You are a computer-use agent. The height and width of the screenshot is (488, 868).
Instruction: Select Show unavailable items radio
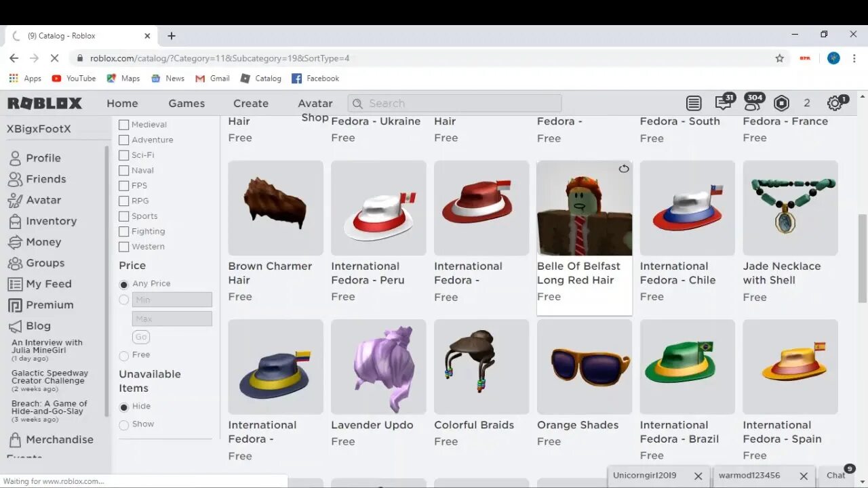pyautogui.click(x=123, y=425)
